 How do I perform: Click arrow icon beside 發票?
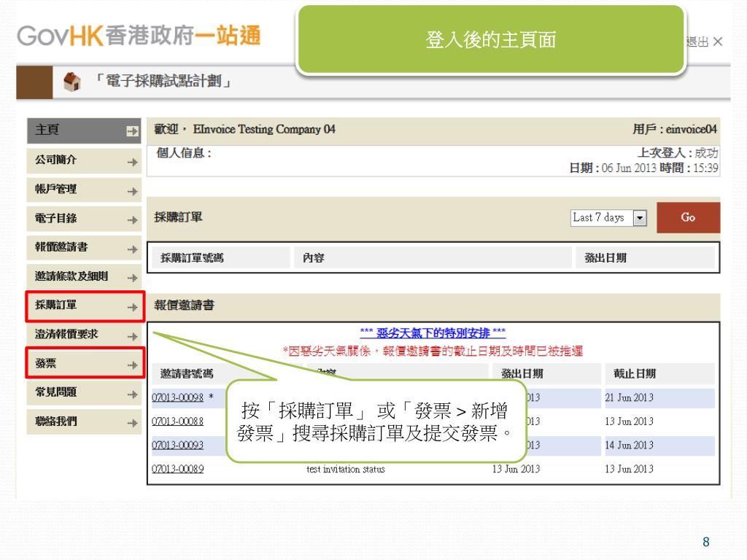tap(133, 365)
